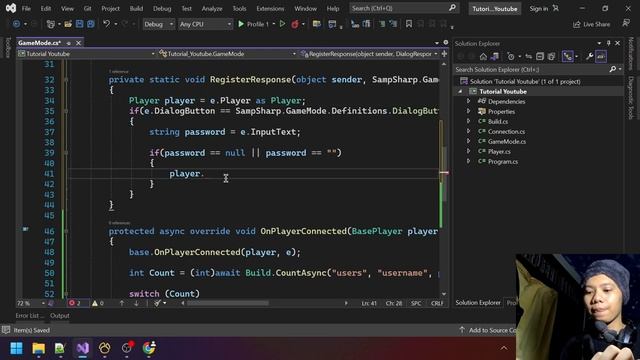The width and height of the screenshot is (640, 360).
Task: Click the Save All toolbar icon
Action: click(x=90, y=24)
